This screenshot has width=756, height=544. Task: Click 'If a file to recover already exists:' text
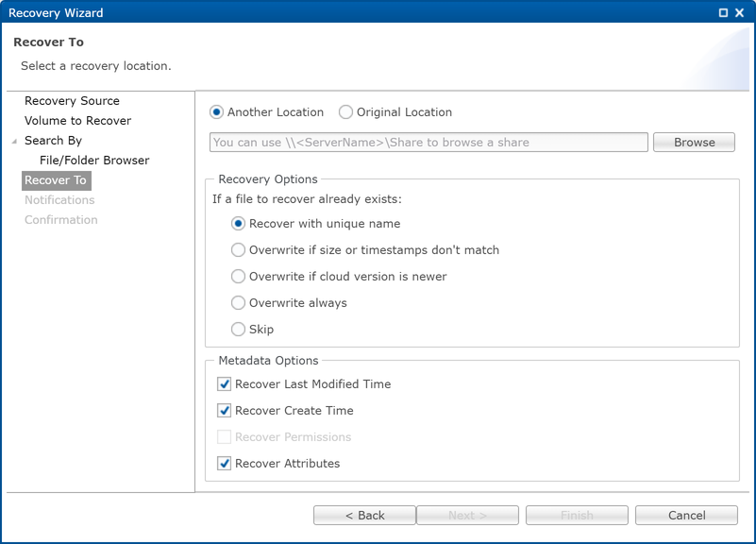point(307,199)
